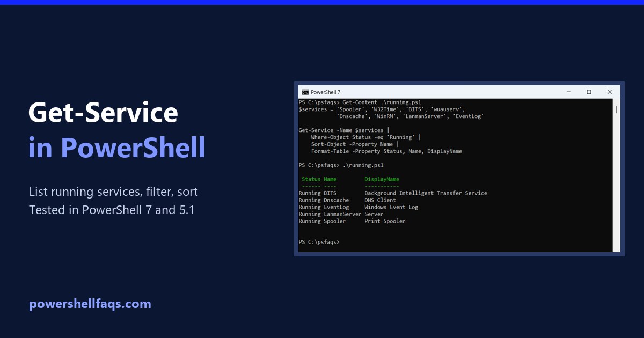Click the 'Server' display name
The height and width of the screenshot is (338, 644).
374,214
